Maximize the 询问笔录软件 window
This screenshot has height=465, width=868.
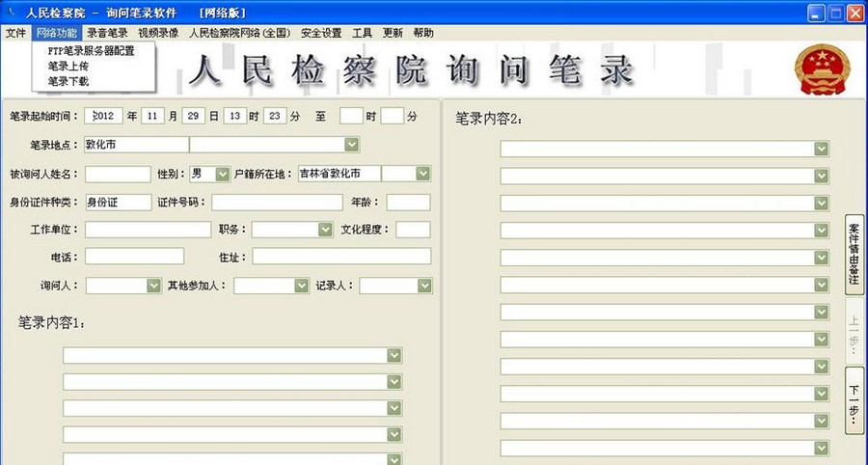(836, 13)
